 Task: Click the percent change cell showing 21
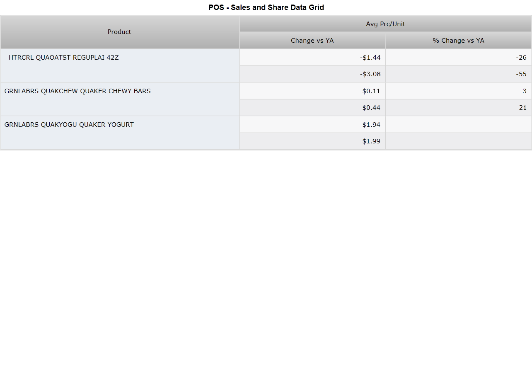tap(459, 108)
